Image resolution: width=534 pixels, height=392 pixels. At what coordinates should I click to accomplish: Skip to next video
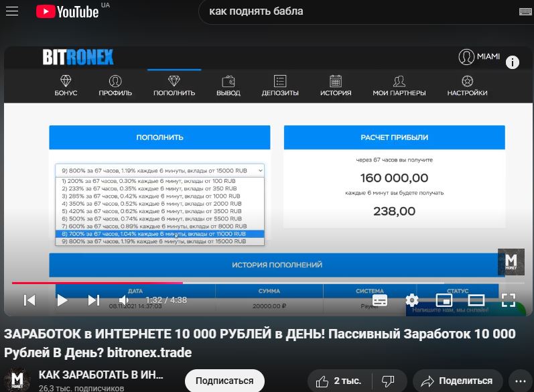point(94,300)
